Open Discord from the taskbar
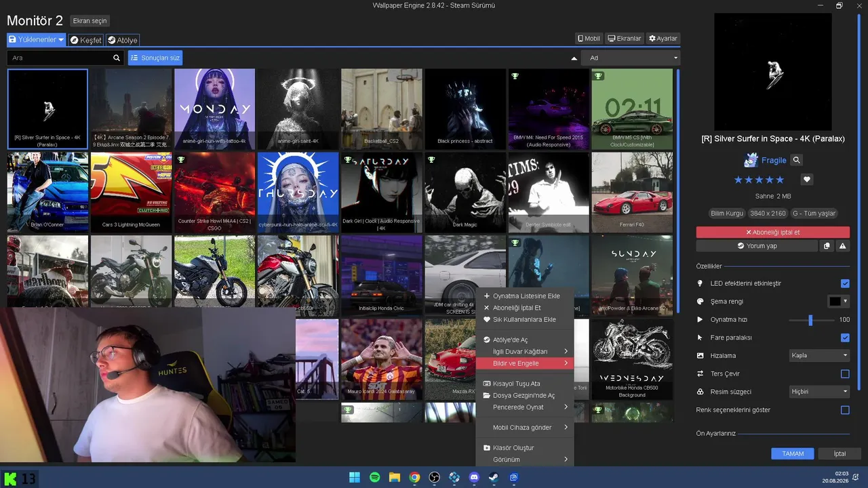Viewport: 868px width, 488px height. pos(475,477)
